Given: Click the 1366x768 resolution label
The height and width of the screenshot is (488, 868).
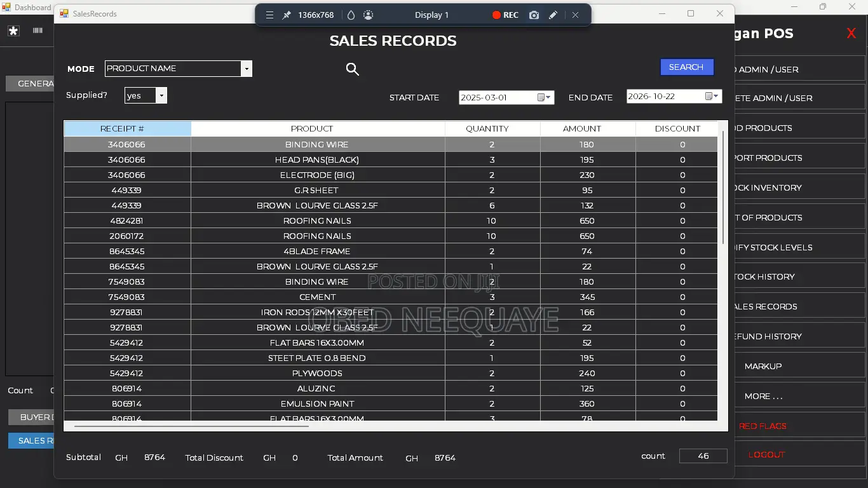Looking at the screenshot, I should tap(316, 15).
